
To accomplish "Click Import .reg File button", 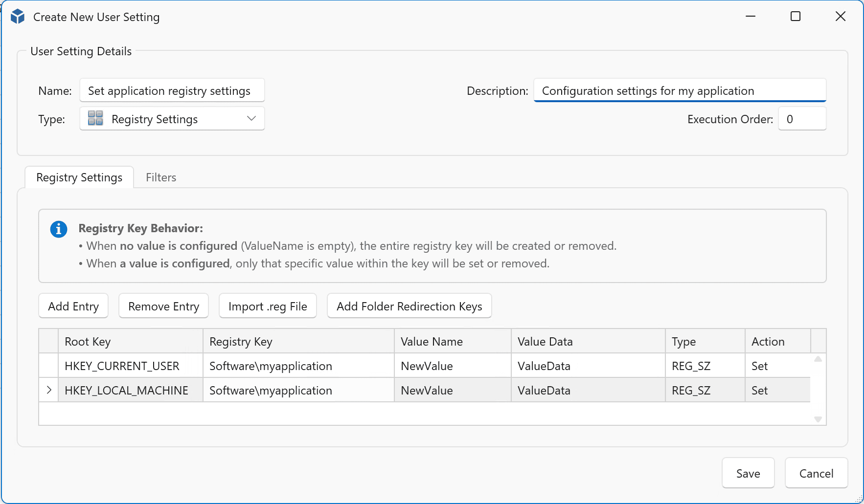I will click(268, 307).
